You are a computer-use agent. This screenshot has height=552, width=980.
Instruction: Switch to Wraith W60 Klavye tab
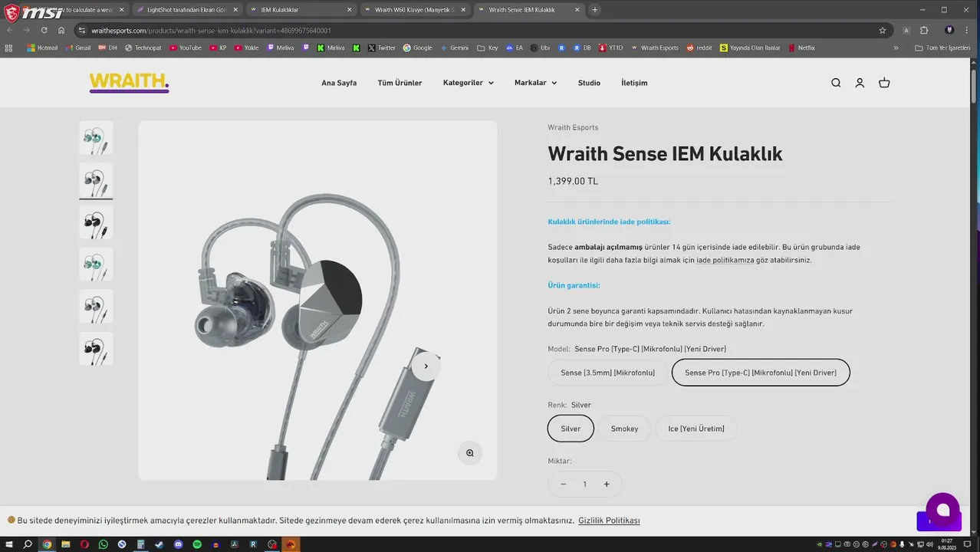pos(414,10)
